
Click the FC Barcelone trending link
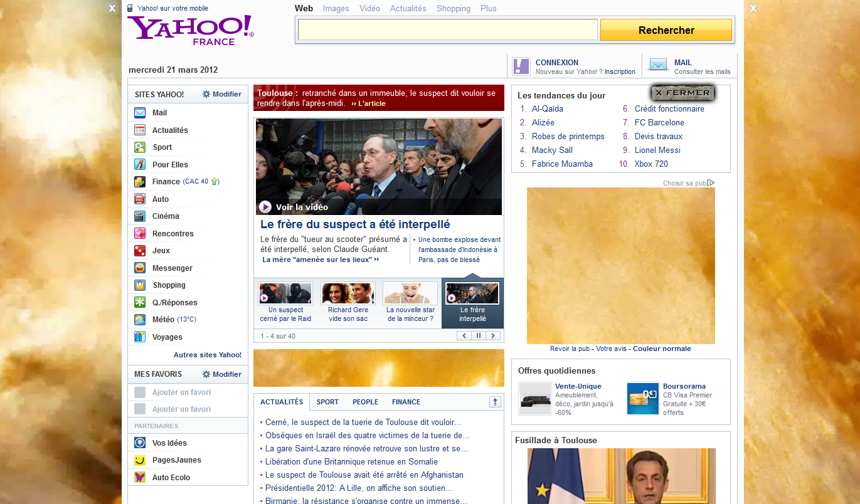point(659,122)
